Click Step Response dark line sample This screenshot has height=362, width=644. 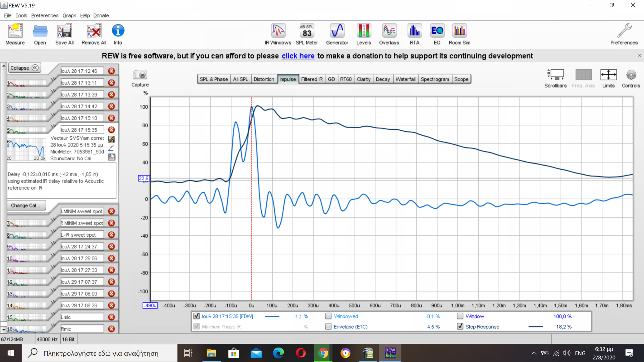536,326
